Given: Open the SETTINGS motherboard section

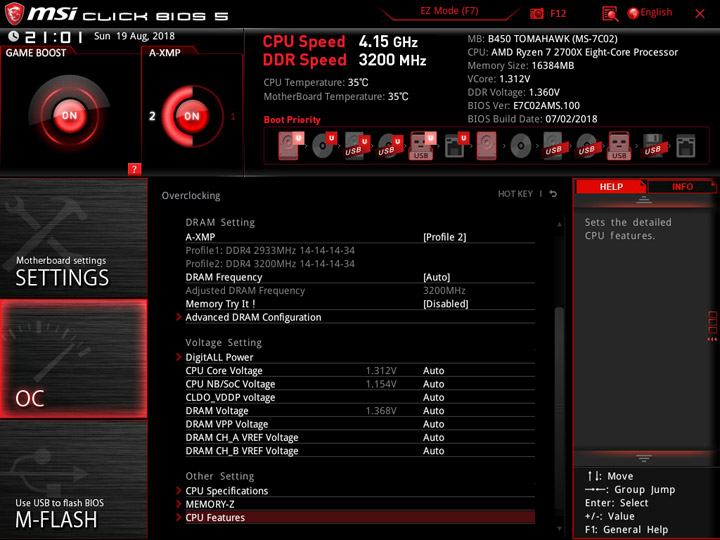Looking at the screenshot, I should pyautogui.click(x=73, y=238).
